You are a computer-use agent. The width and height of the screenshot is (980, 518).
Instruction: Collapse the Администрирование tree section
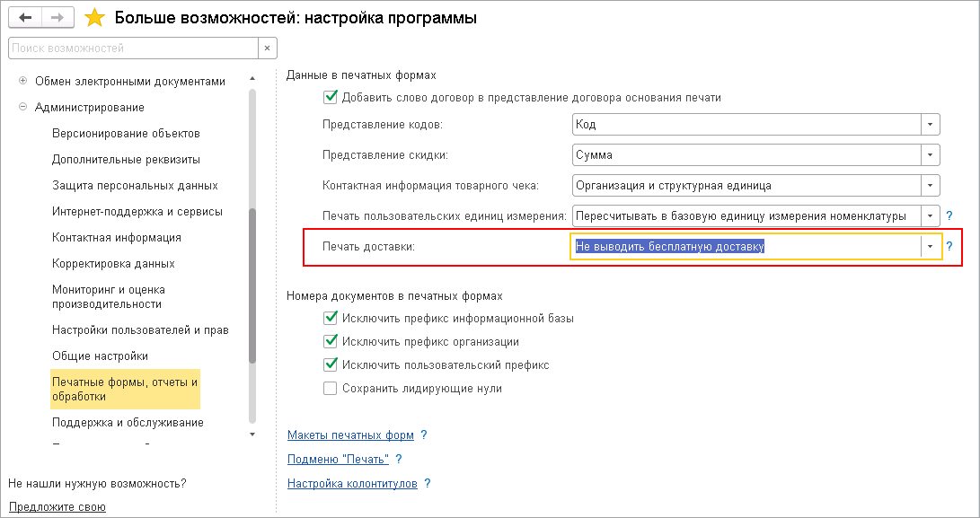(x=23, y=108)
